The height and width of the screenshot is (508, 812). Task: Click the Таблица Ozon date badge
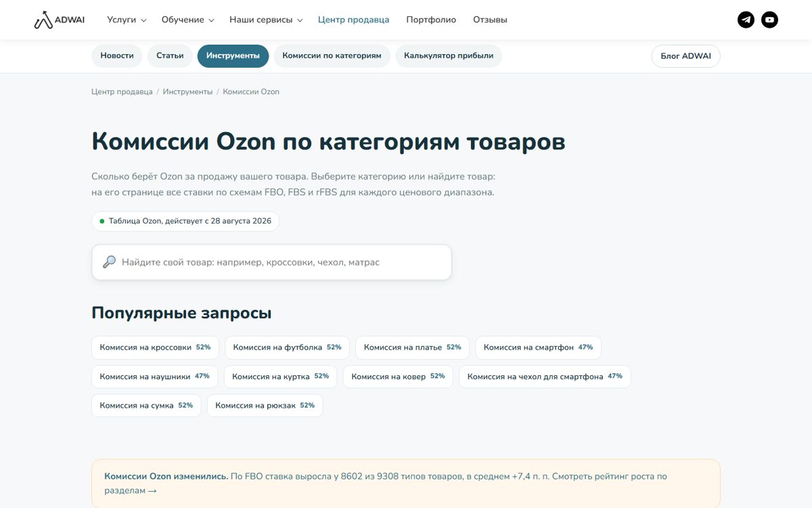(185, 221)
